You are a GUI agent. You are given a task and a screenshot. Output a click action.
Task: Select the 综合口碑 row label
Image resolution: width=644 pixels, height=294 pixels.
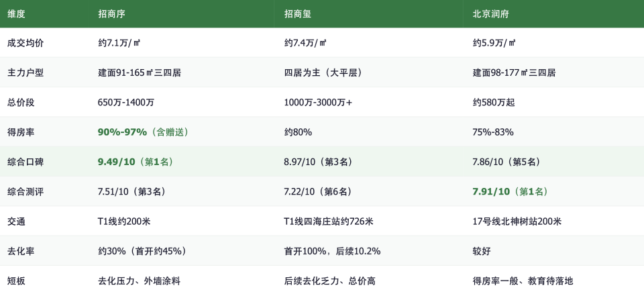(x=25, y=162)
